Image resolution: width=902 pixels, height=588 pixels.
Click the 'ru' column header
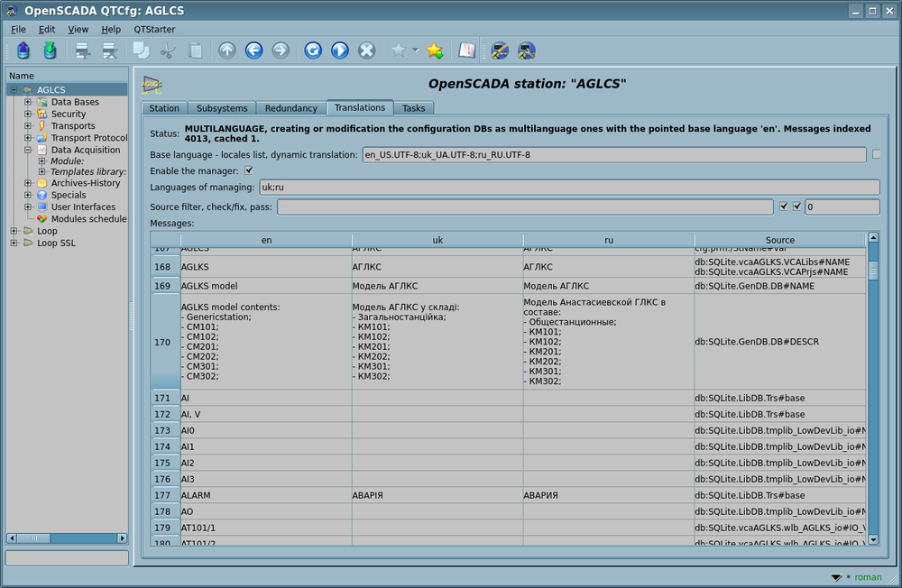coord(608,240)
